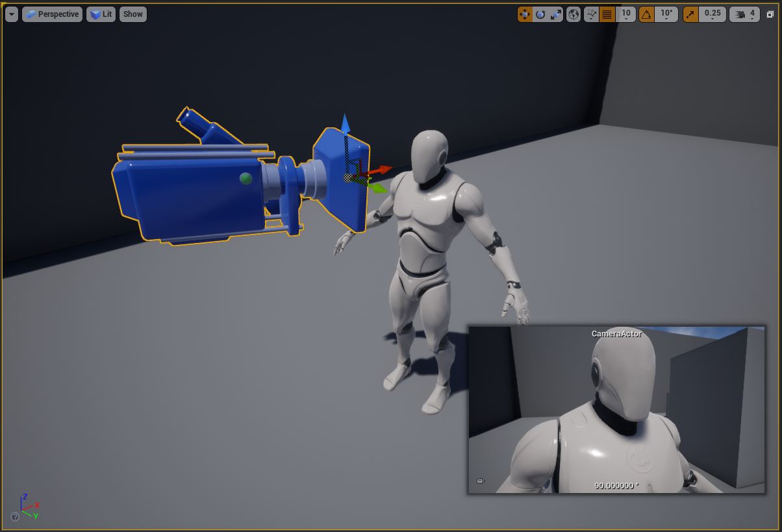The height and width of the screenshot is (532, 782).
Task: Select the rotate tool
Action: click(x=540, y=14)
